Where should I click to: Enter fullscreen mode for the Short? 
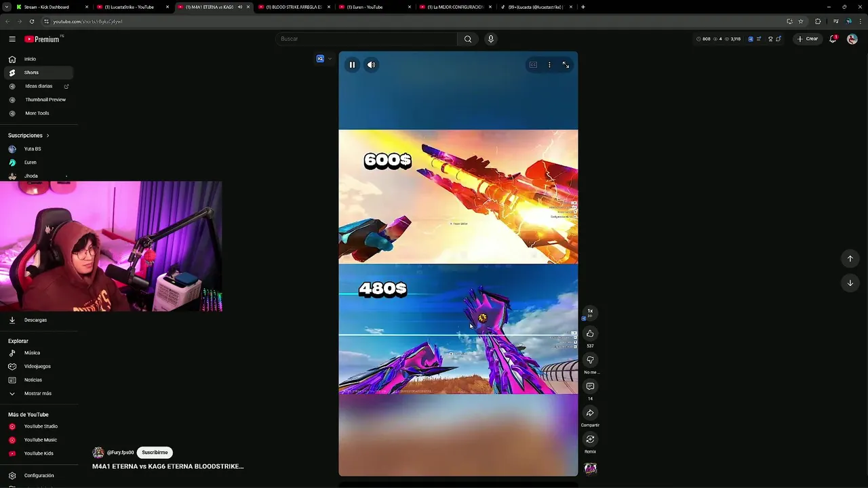566,65
